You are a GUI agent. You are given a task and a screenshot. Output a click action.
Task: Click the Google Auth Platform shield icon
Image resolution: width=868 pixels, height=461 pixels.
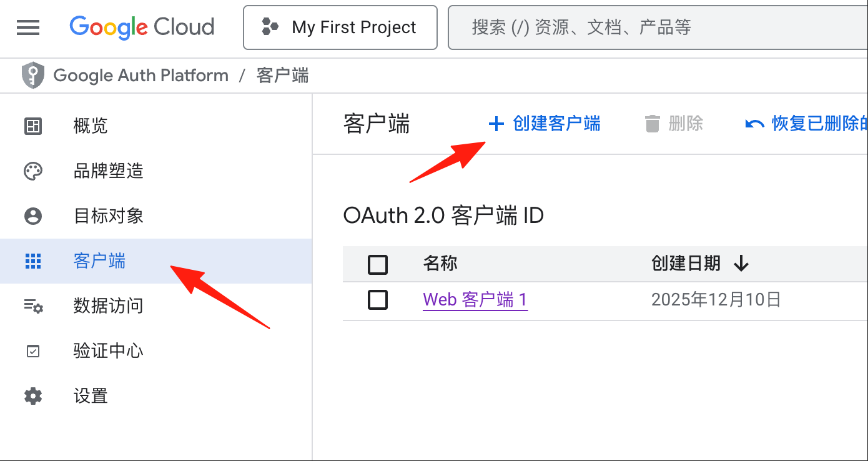coord(32,76)
